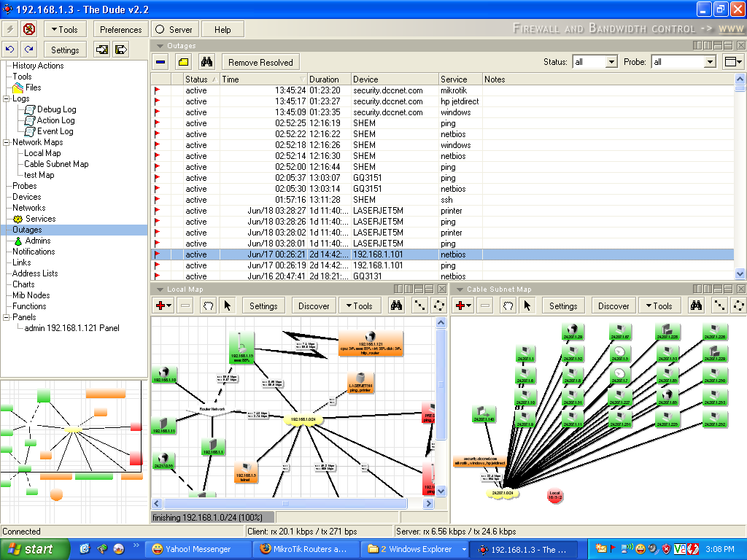The height and width of the screenshot is (560, 747).
Task: Sort by the Duration column header
Action: pyautogui.click(x=329, y=79)
